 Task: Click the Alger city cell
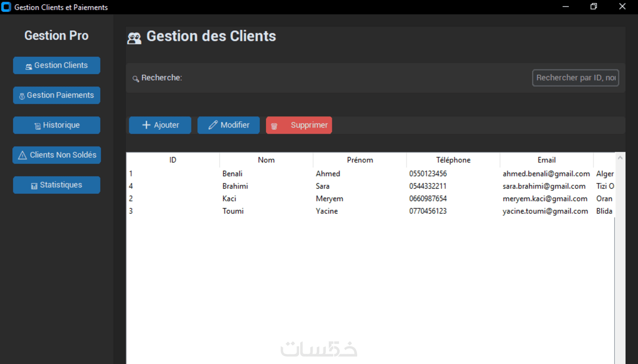(605, 174)
